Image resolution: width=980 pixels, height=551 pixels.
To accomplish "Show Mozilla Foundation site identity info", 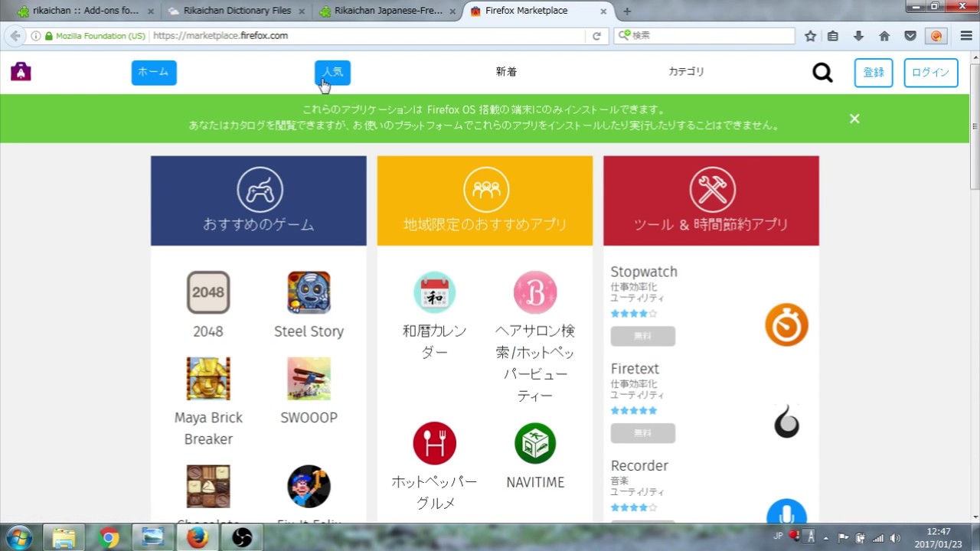I will (x=95, y=36).
